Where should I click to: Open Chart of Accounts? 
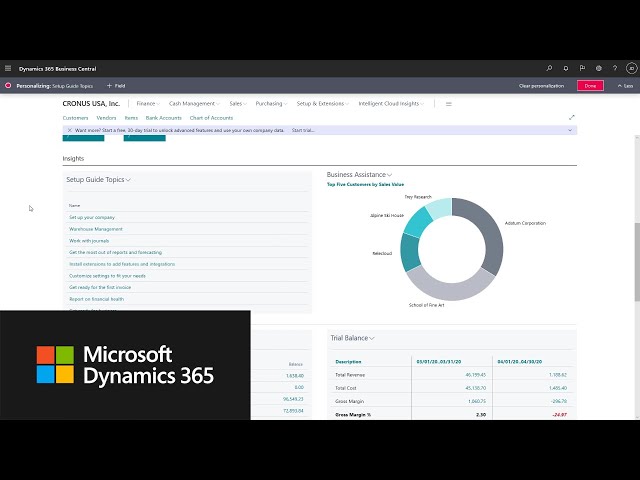point(211,117)
